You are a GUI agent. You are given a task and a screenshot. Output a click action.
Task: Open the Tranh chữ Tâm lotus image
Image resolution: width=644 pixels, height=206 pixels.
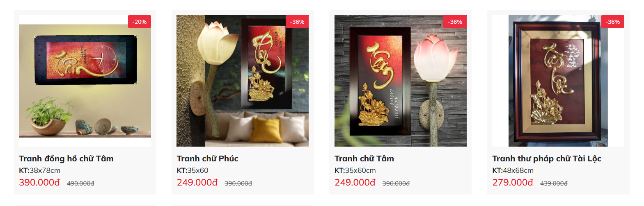pos(401,81)
